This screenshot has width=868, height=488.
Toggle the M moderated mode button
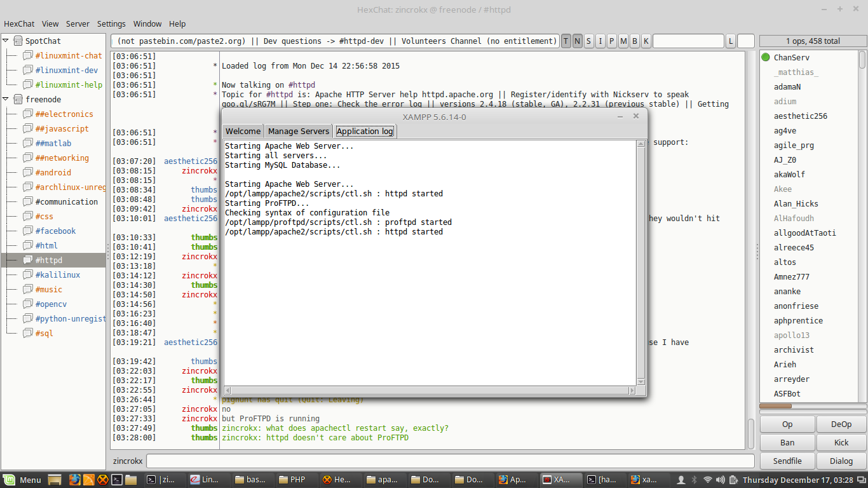(623, 41)
